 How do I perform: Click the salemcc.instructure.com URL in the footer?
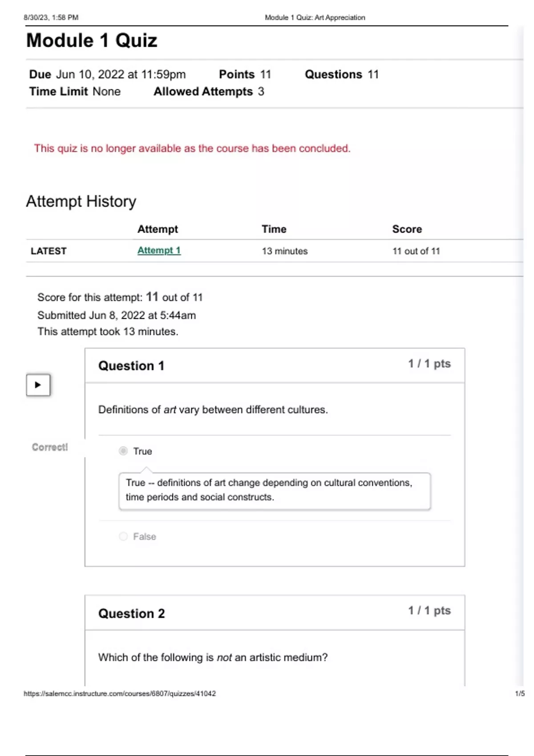[x=120, y=693]
